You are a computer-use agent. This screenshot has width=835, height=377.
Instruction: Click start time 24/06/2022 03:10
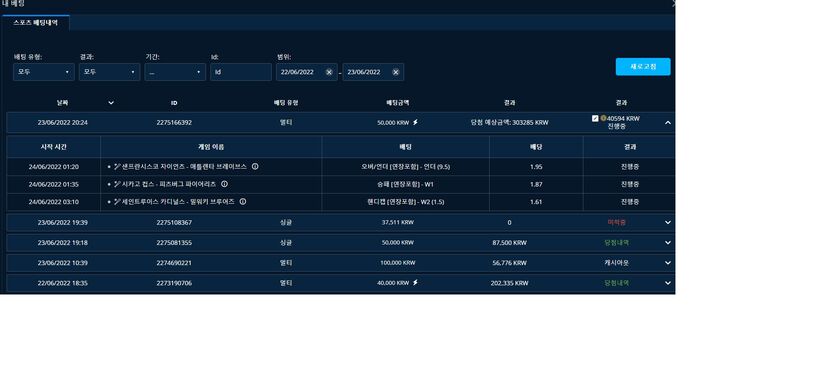pos(54,202)
